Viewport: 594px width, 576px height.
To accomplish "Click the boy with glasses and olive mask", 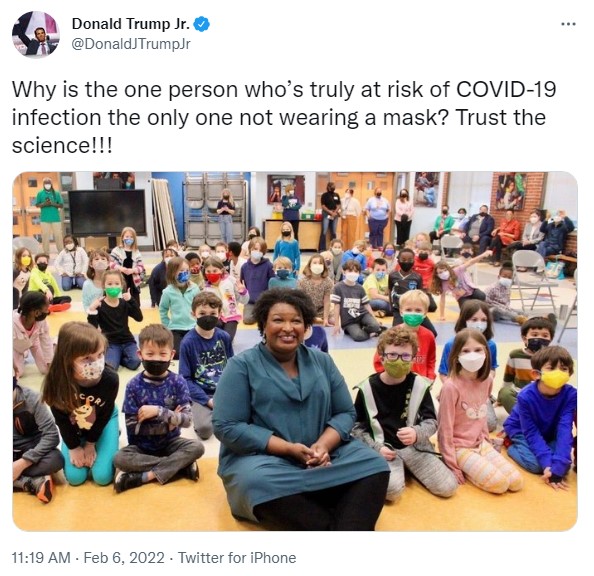I will click(x=398, y=409).
